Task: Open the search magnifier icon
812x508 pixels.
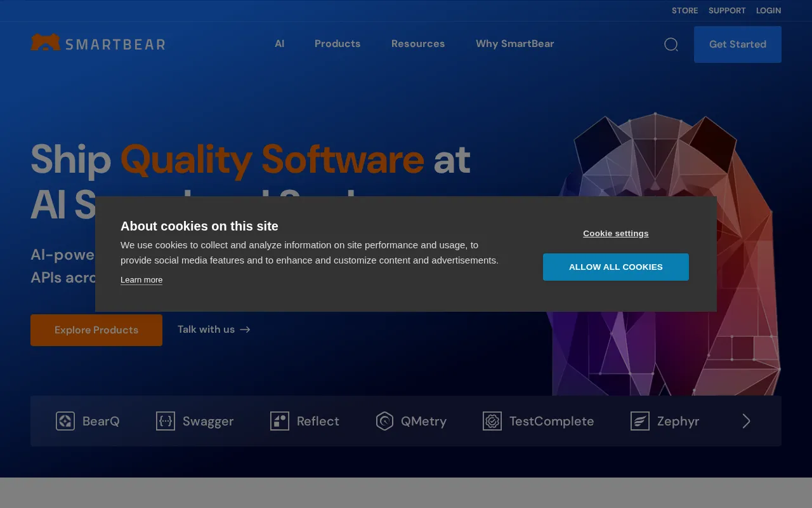Action: pos(671,44)
